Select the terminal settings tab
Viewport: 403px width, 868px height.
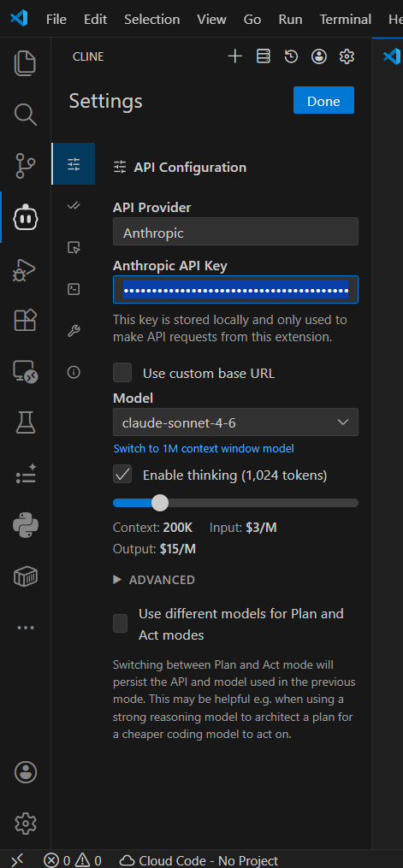[74, 288]
